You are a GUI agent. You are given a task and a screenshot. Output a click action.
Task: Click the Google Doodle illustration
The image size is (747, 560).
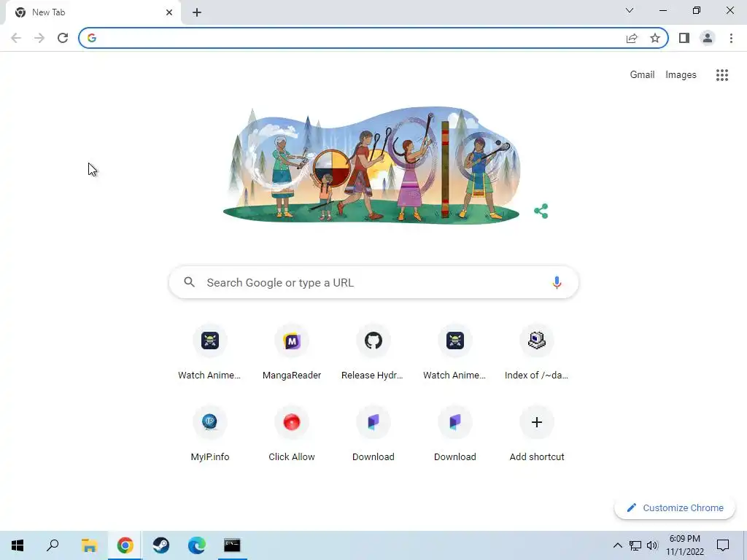point(372,164)
